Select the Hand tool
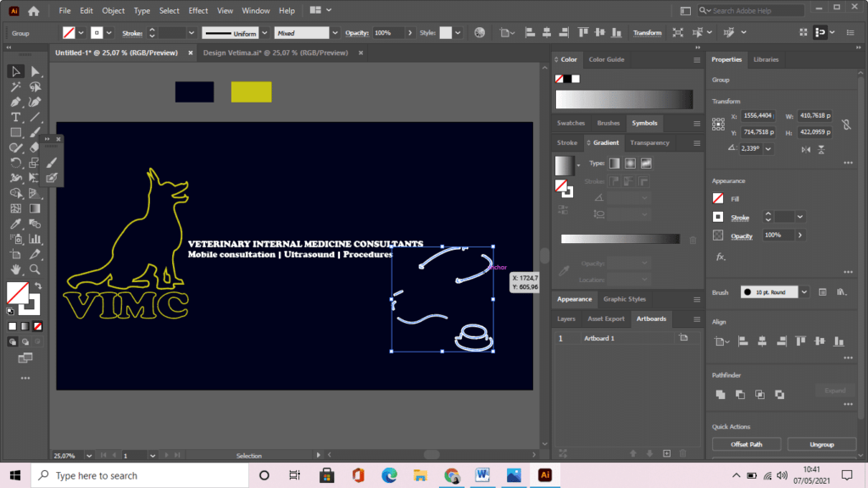This screenshot has height=488, width=868. click(15, 269)
